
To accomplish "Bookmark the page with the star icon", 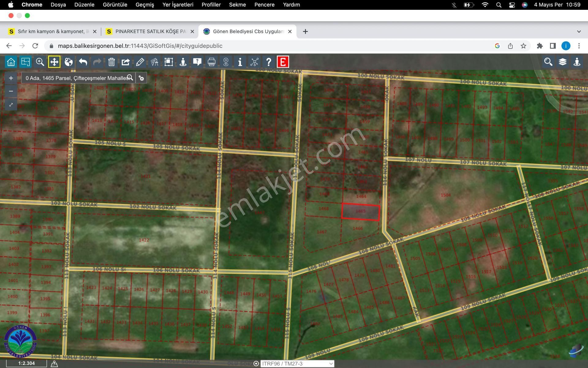I will point(523,46).
